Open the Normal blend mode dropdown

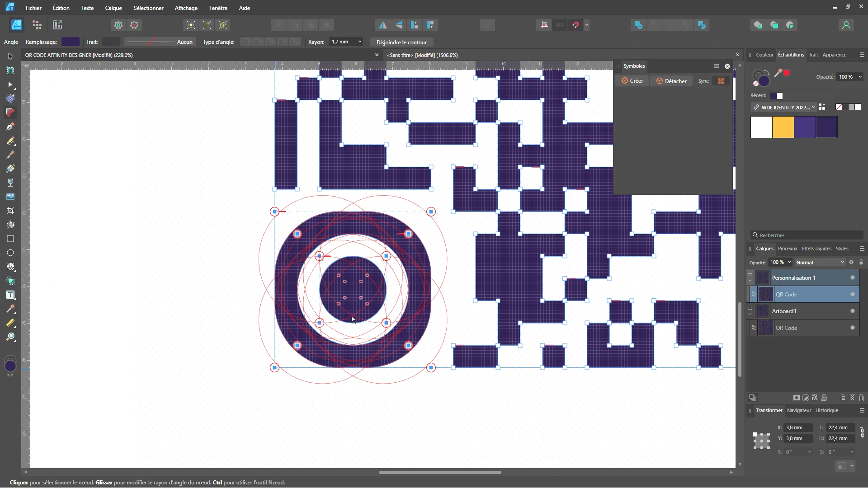(820, 263)
